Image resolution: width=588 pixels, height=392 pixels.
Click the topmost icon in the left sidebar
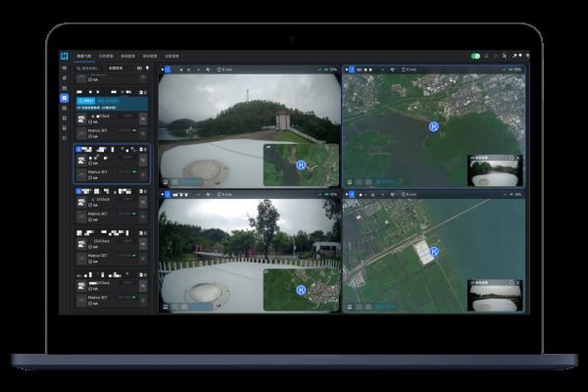point(65,69)
